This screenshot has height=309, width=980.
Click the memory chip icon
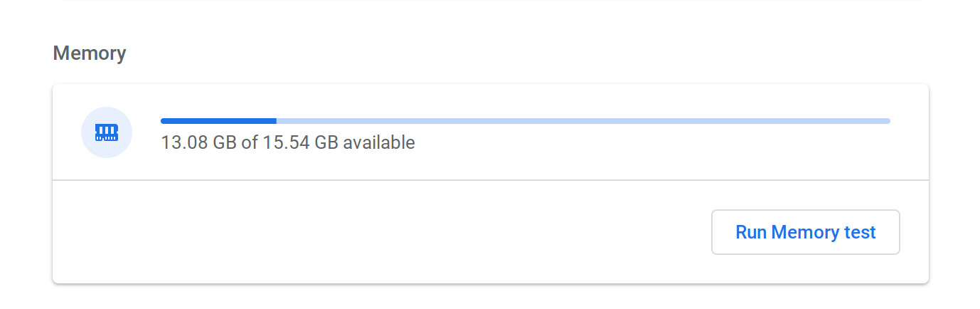point(107,132)
